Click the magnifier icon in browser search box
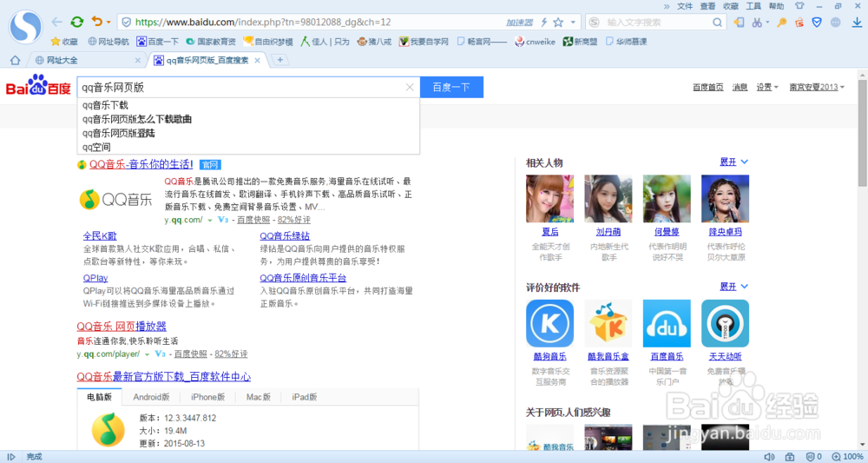Viewport: 868px width, 463px height. (x=717, y=23)
